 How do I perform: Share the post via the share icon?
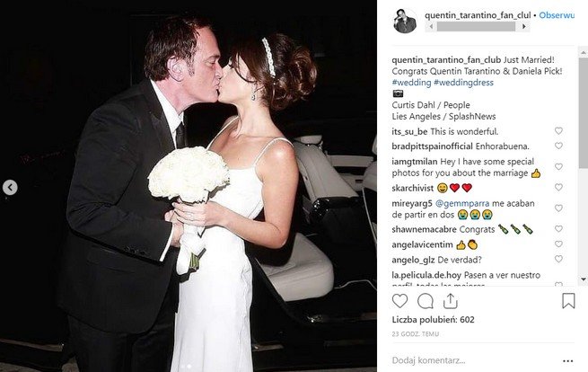click(x=450, y=301)
